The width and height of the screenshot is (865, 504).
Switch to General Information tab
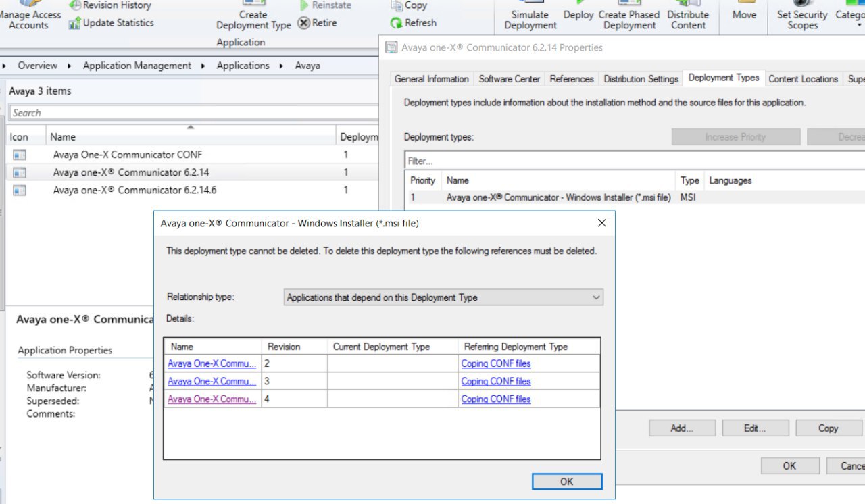point(431,79)
